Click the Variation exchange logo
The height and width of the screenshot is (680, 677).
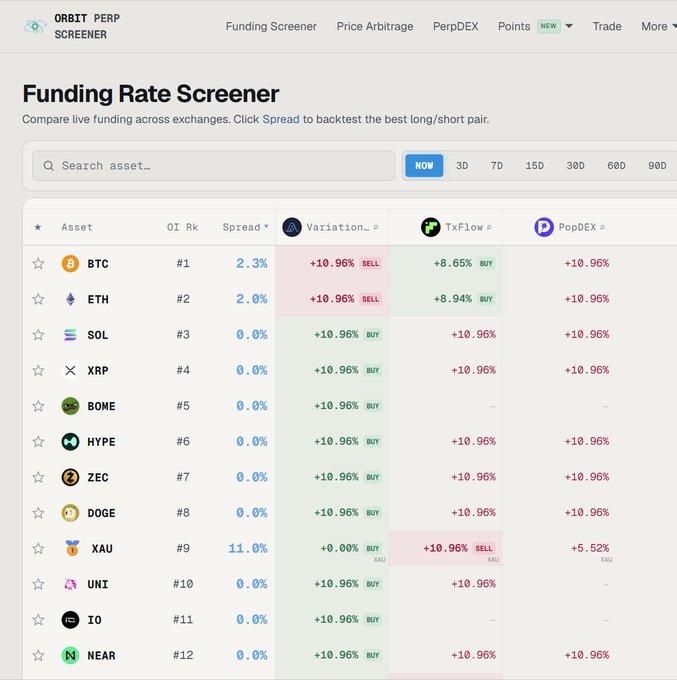coord(292,227)
